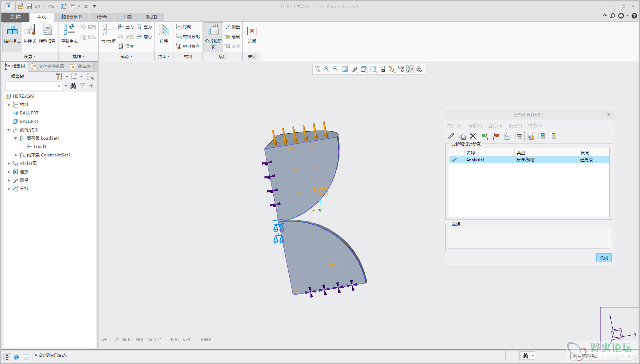Switch to 工具 ribbon tab

click(127, 17)
